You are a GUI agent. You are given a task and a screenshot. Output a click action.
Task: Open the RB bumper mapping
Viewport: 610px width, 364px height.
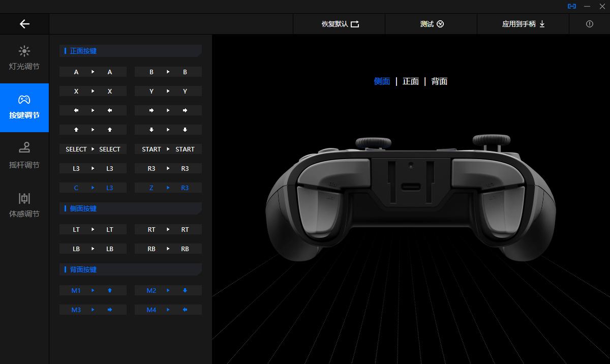[168, 249]
